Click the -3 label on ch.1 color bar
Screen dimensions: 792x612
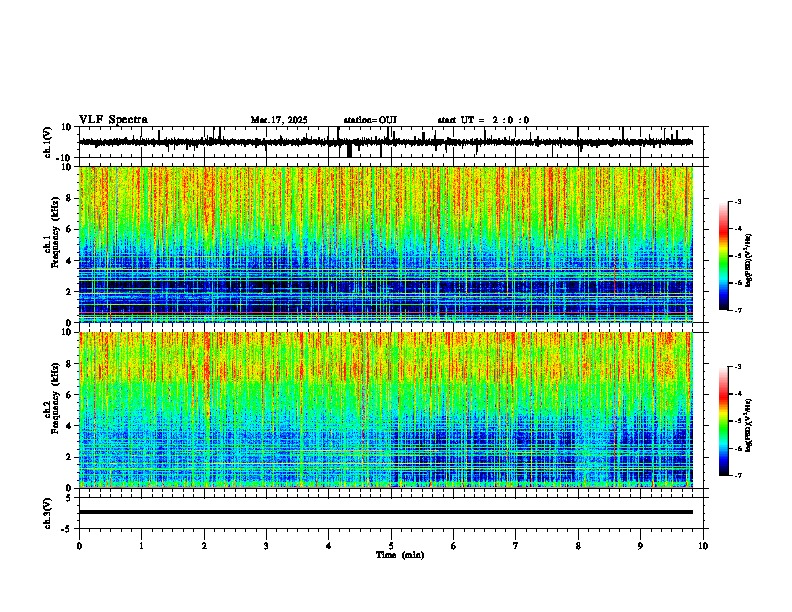point(738,202)
